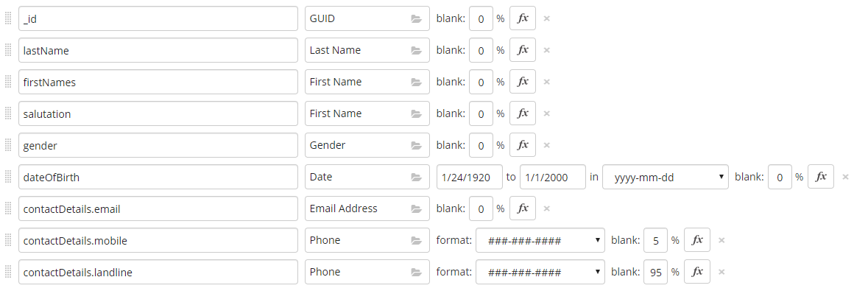Screen dimensions: 868x291
Task: Click fx formula icon on lastName row
Action: coord(523,50)
